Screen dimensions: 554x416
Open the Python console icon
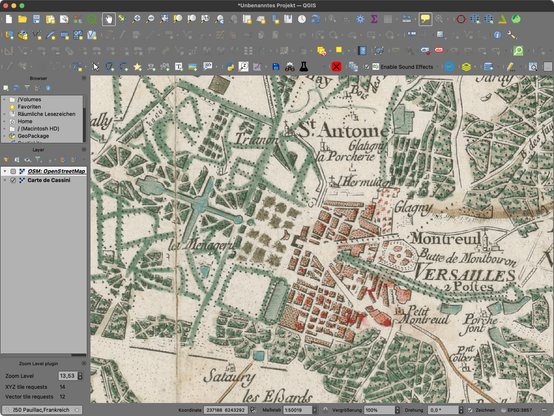point(230,66)
